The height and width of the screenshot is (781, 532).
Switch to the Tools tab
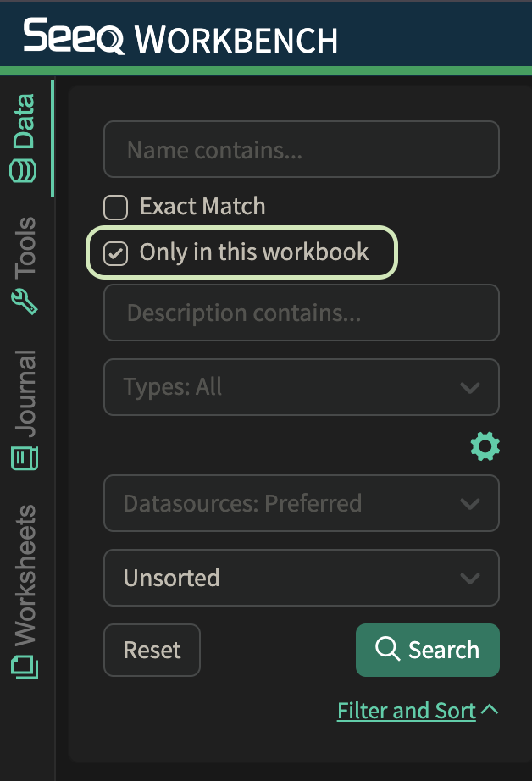[25, 265]
